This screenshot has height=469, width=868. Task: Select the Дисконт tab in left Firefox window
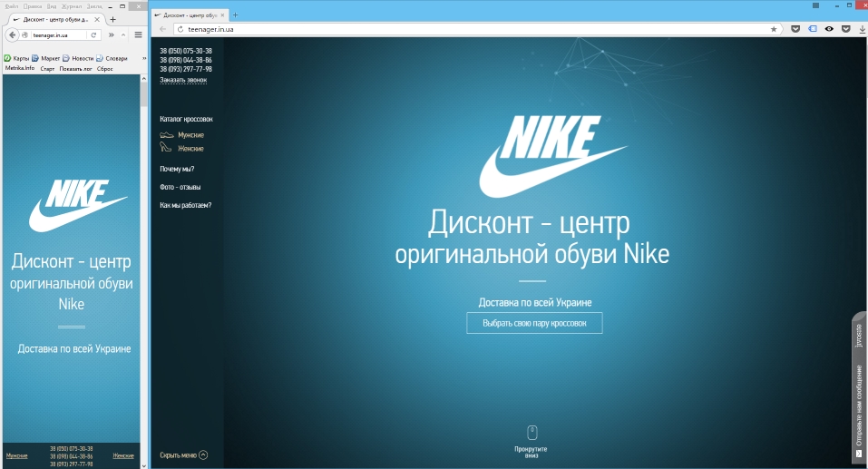[54, 19]
